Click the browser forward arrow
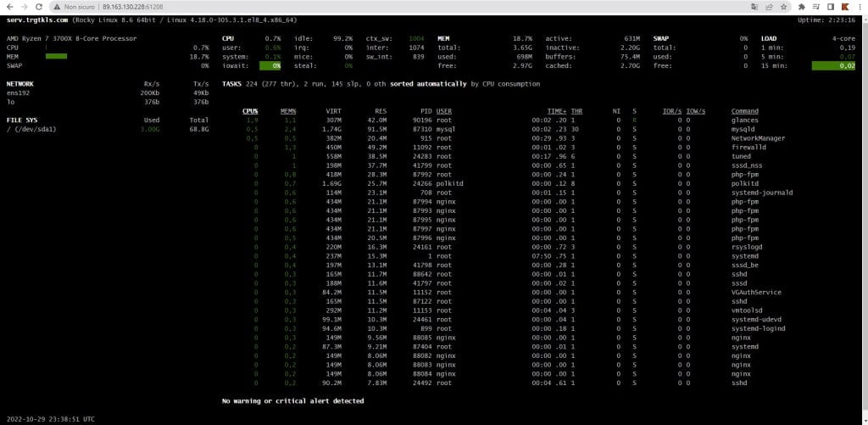 (x=25, y=6)
